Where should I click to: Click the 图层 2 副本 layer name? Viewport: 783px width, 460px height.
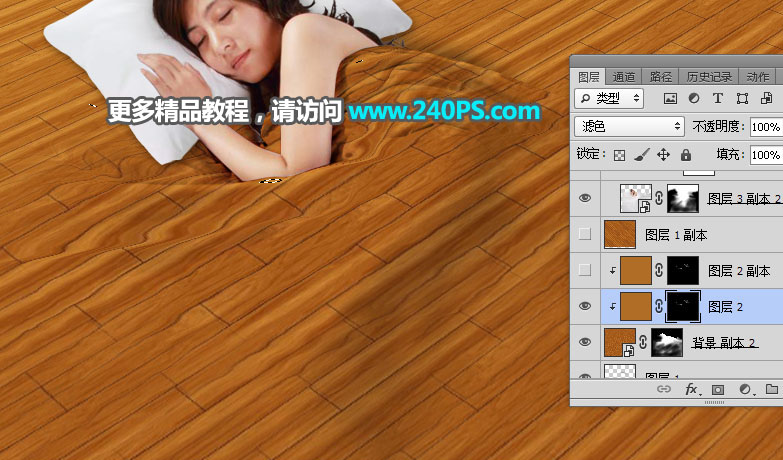pos(739,271)
